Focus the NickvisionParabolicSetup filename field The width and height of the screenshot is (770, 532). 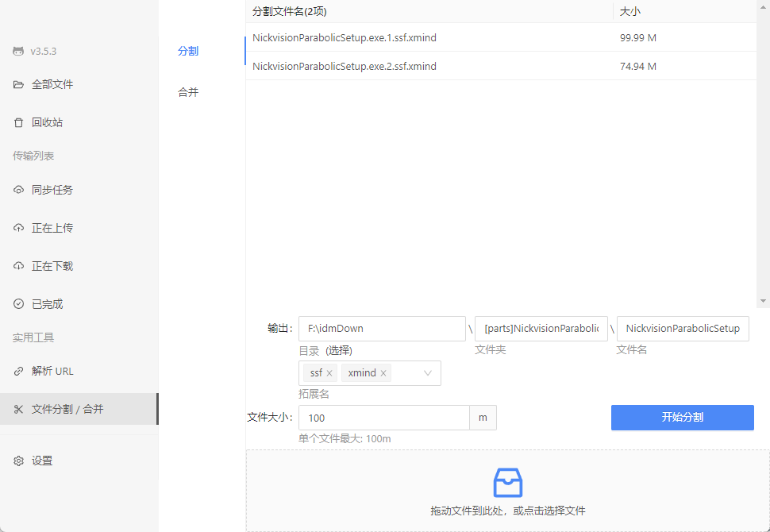tap(683, 329)
